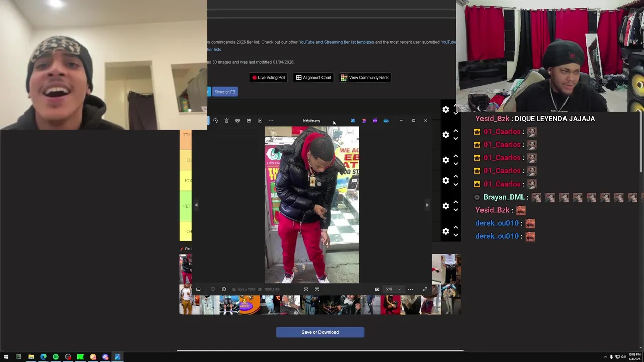Click the Save or Download button
Viewport: 644px width, 362px height.
tap(320, 332)
